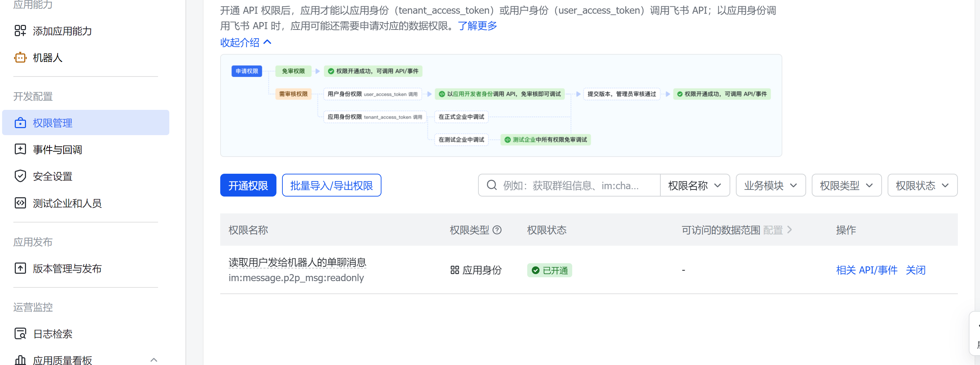The image size is (980, 365).
Task: Click the 权限类型 help question-mark icon
Action: click(497, 230)
